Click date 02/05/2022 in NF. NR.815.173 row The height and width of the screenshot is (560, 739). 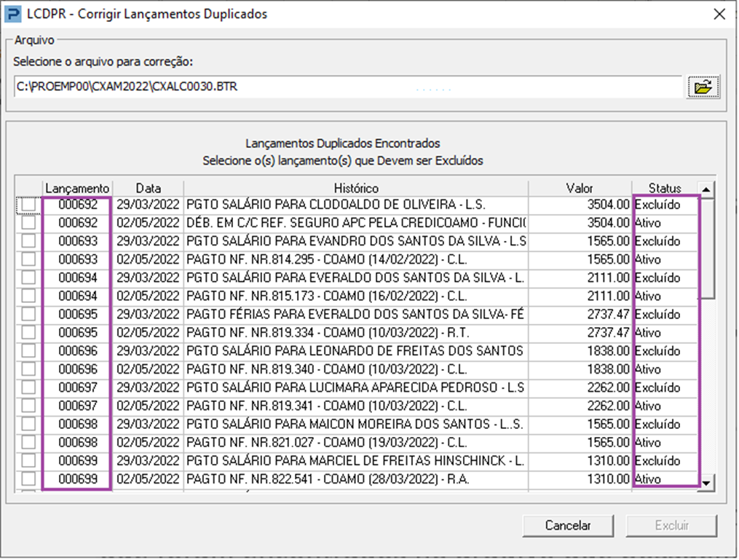[x=148, y=296]
